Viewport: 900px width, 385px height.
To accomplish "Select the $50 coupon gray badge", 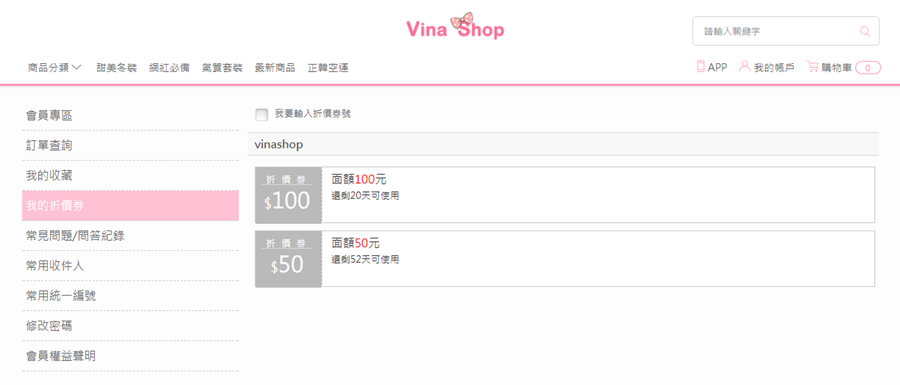I will point(289,259).
